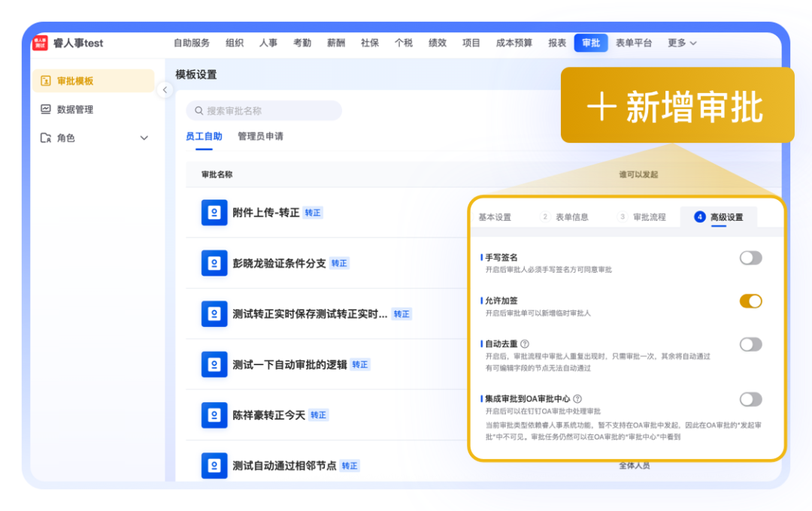Disable the 允许加签 toggle switch

(x=750, y=301)
